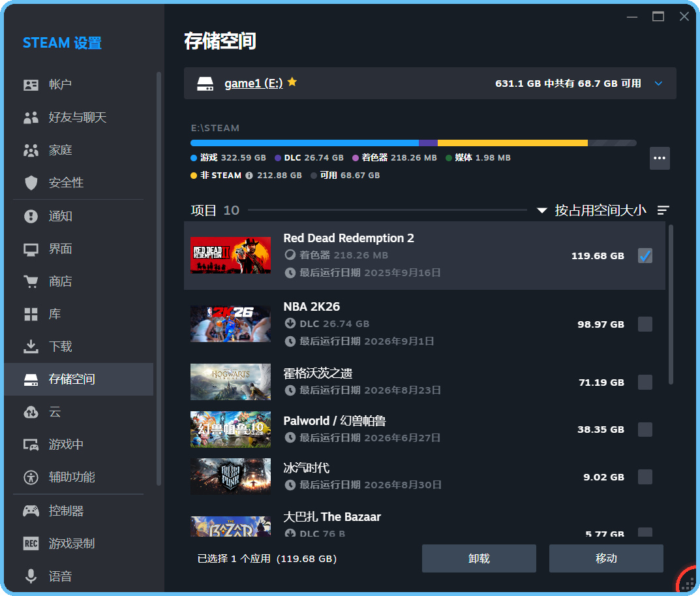Click the Red Dead Redemption 2 thumbnail
Viewport: 700px width, 596px height.
pos(230,255)
